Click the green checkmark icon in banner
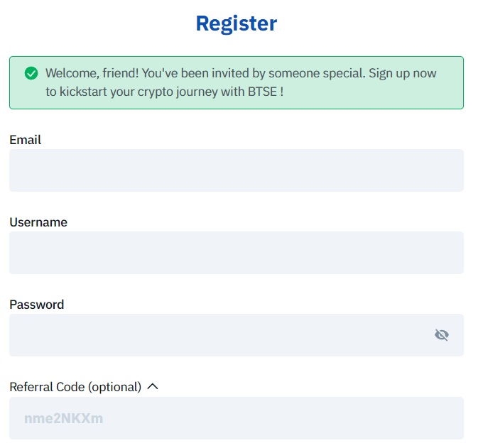483x448 pixels. [31, 73]
